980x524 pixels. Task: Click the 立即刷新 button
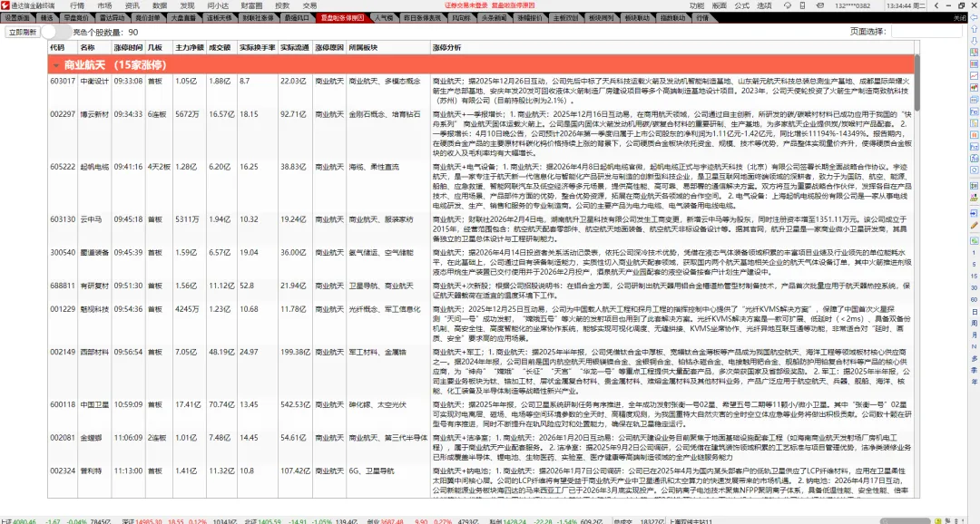tap(23, 32)
